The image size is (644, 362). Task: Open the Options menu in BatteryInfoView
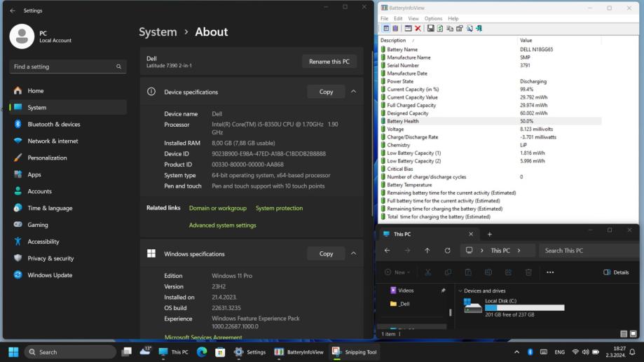pos(433,18)
